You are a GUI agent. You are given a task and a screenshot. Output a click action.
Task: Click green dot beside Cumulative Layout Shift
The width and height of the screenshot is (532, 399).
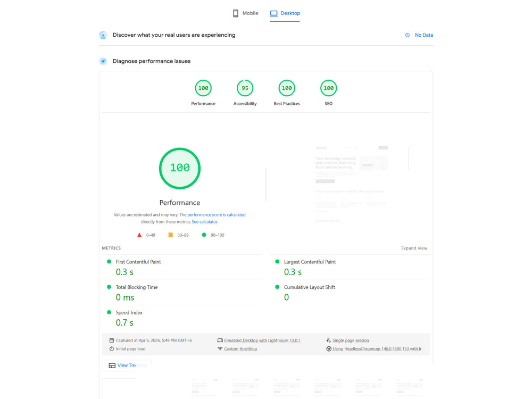point(277,287)
